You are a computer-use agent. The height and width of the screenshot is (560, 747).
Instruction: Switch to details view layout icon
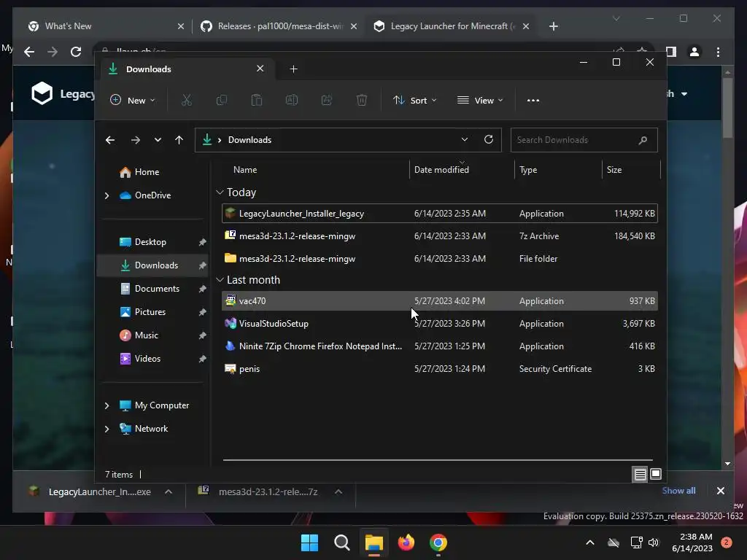[640, 474]
